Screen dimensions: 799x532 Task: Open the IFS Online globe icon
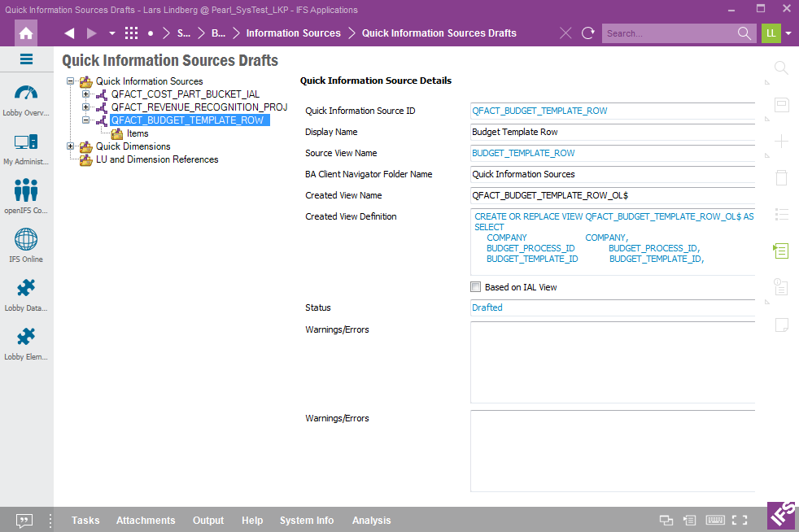point(26,240)
